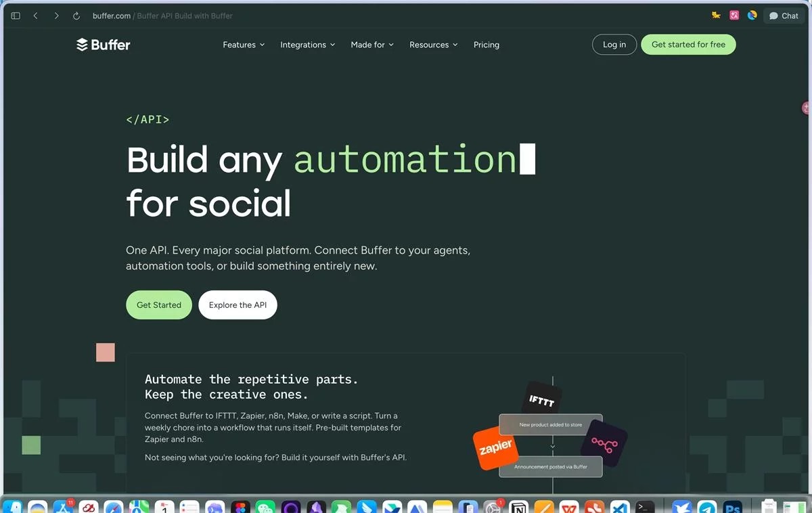Open Notion from the dock
The image size is (812, 513).
tap(518, 507)
